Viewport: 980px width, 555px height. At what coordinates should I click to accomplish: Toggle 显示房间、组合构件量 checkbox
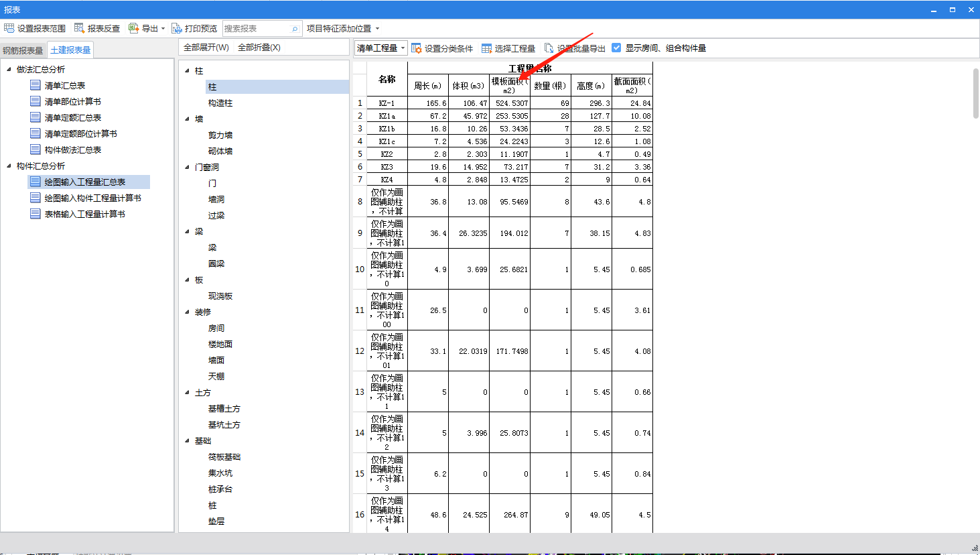[x=616, y=48]
